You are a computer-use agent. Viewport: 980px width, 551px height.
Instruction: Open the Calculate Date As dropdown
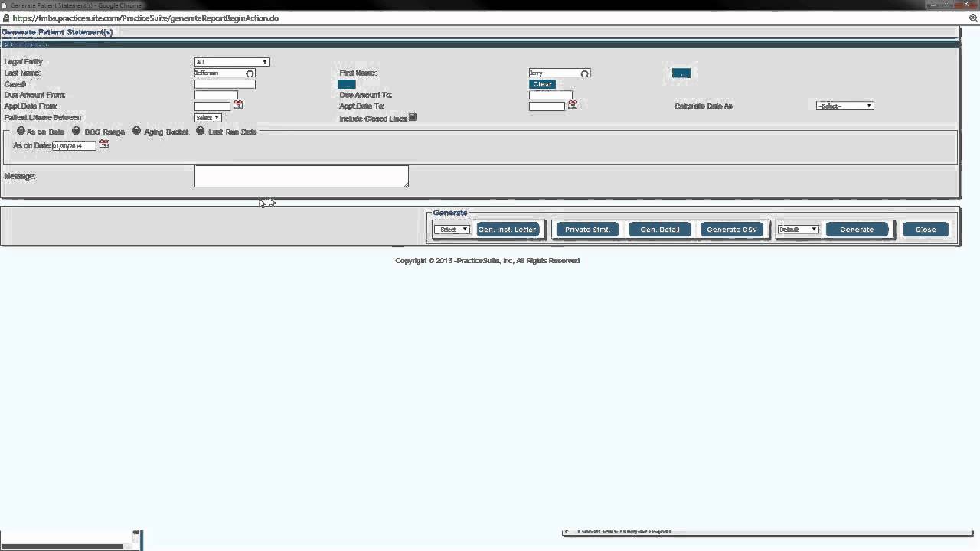pyautogui.click(x=845, y=106)
